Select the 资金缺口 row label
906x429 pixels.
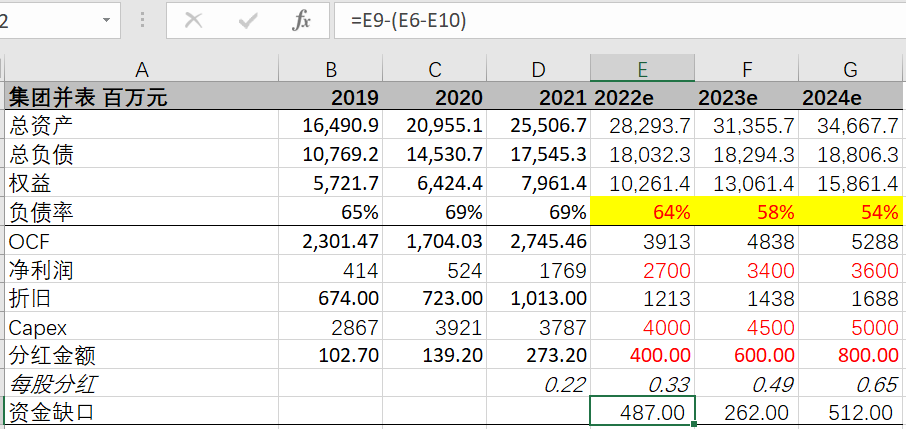pyautogui.click(x=142, y=412)
